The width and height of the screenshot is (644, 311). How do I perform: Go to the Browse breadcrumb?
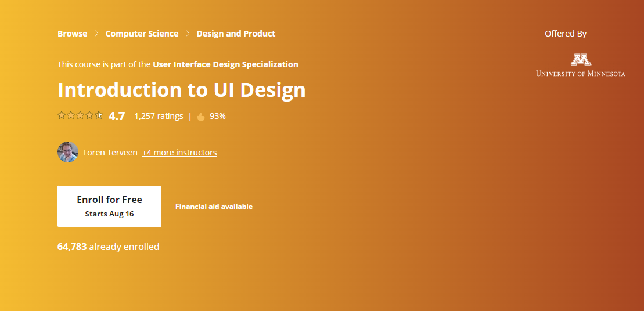coord(72,34)
